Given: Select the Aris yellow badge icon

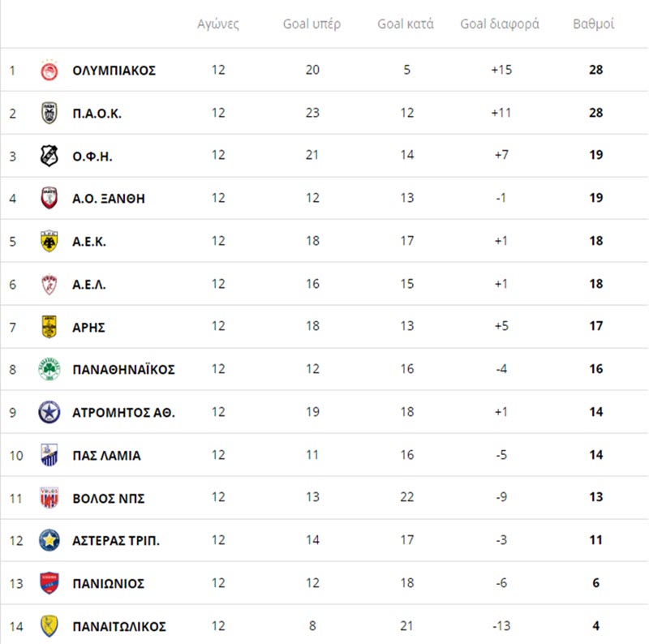Looking at the screenshot, I should 49,327.
